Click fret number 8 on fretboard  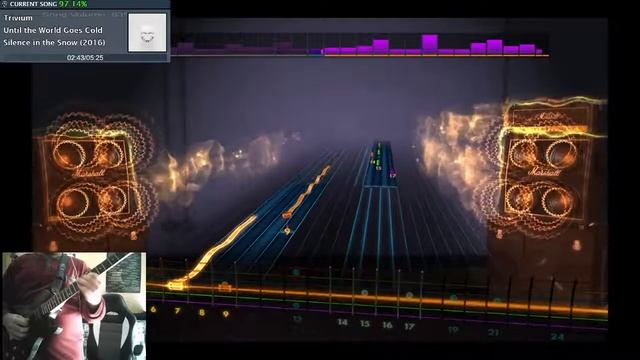[201, 312]
